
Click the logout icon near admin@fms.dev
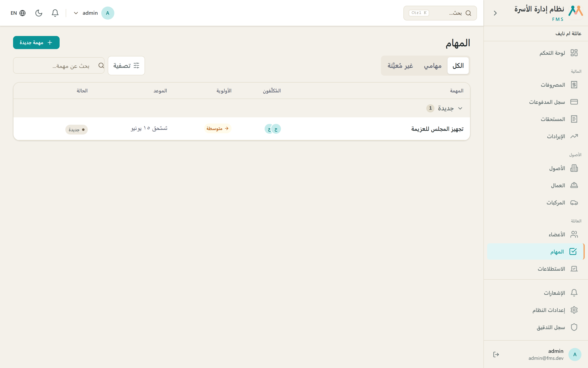(x=496, y=354)
